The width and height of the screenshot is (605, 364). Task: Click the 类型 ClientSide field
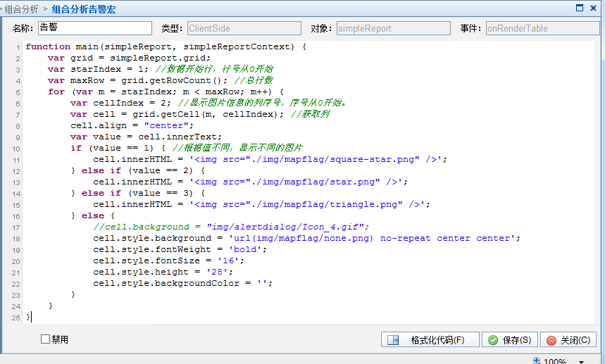coord(244,28)
